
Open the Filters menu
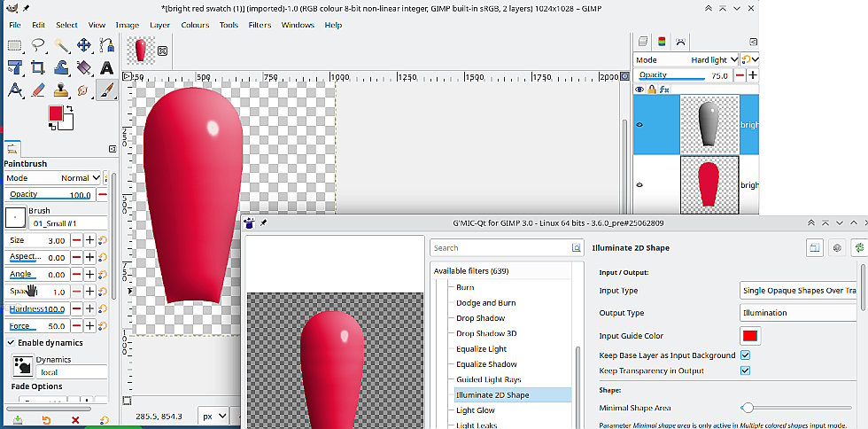[x=260, y=25]
